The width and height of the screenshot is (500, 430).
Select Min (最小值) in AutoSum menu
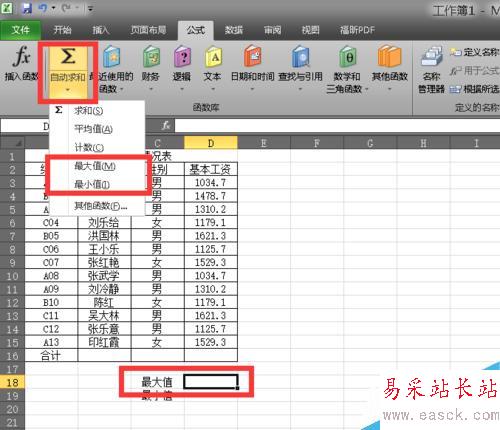(x=97, y=184)
